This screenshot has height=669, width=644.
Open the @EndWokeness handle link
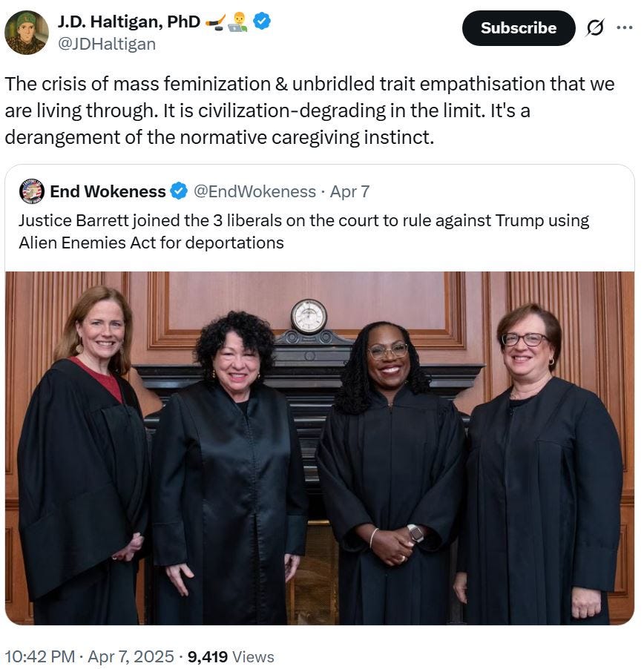click(x=254, y=191)
